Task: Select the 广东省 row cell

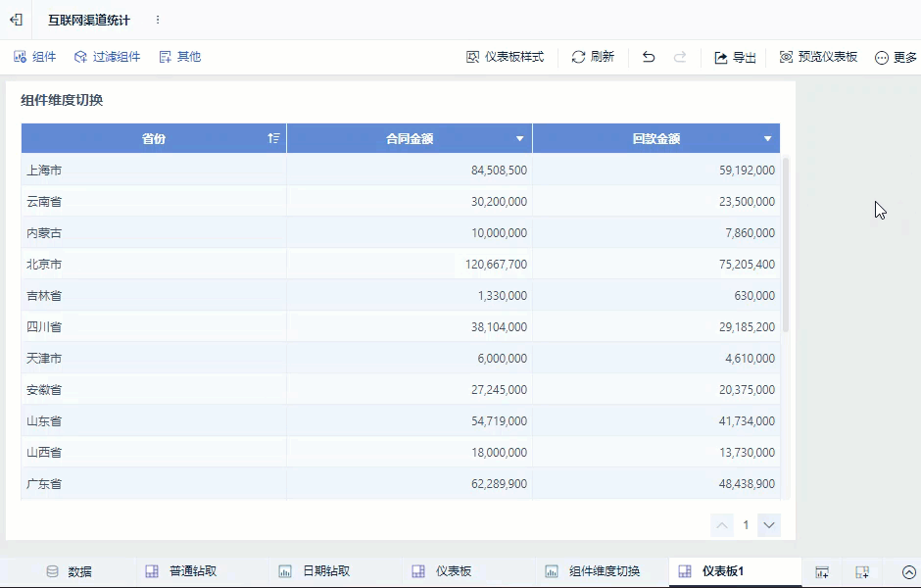Action: tap(154, 484)
